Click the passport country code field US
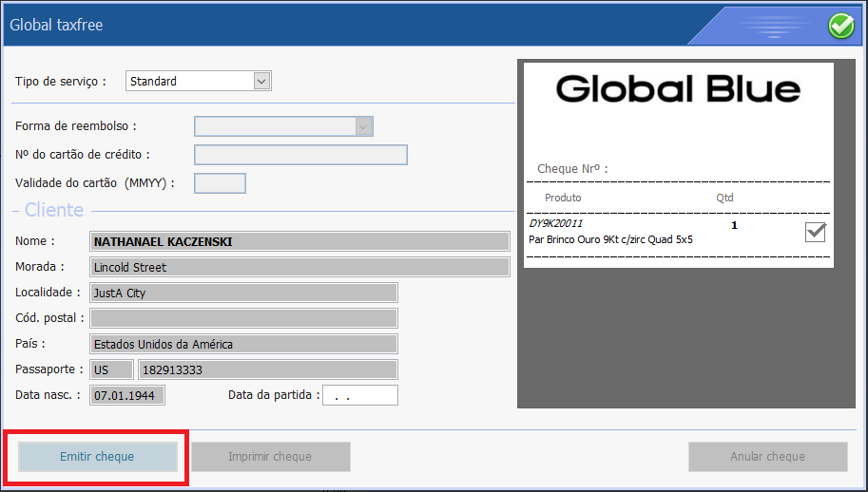The height and width of the screenshot is (492, 868). [x=111, y=369]
